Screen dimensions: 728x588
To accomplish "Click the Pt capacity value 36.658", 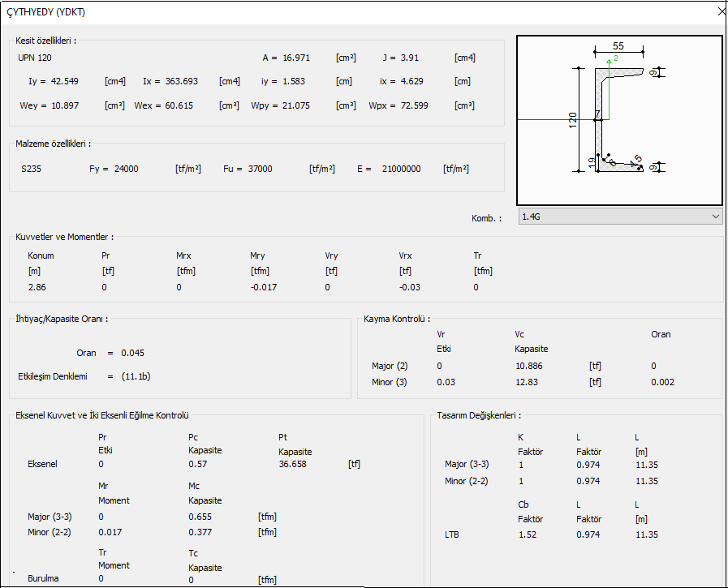I will 294,464.
